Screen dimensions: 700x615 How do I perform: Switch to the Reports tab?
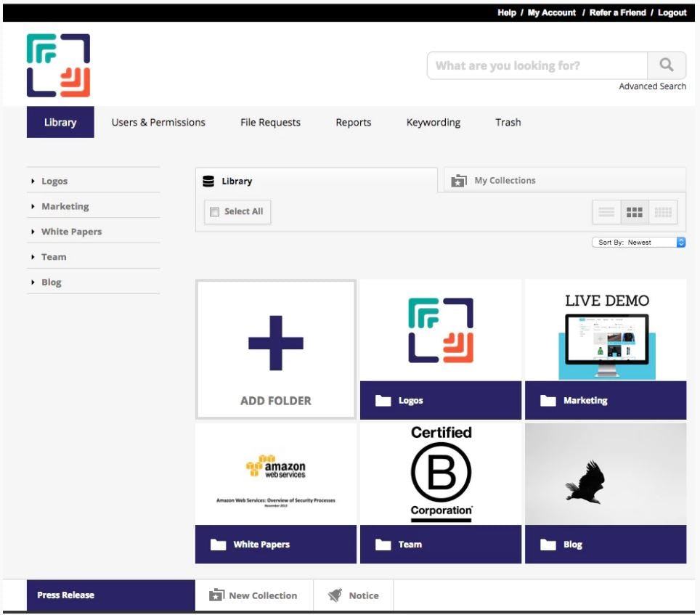[x=353, y=122]
